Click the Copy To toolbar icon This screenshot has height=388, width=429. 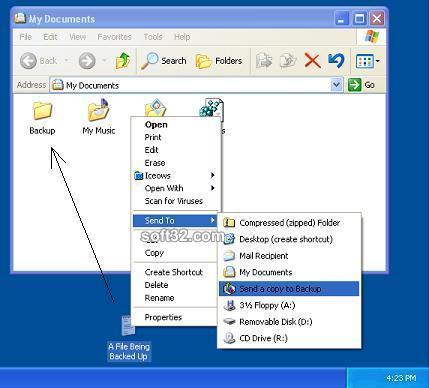click(x=288, y=61)
